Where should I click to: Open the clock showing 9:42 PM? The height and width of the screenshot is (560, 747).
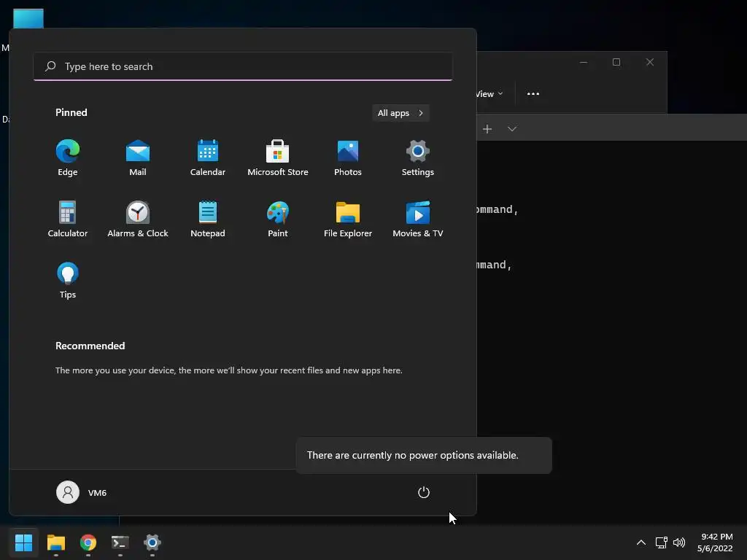715,542
